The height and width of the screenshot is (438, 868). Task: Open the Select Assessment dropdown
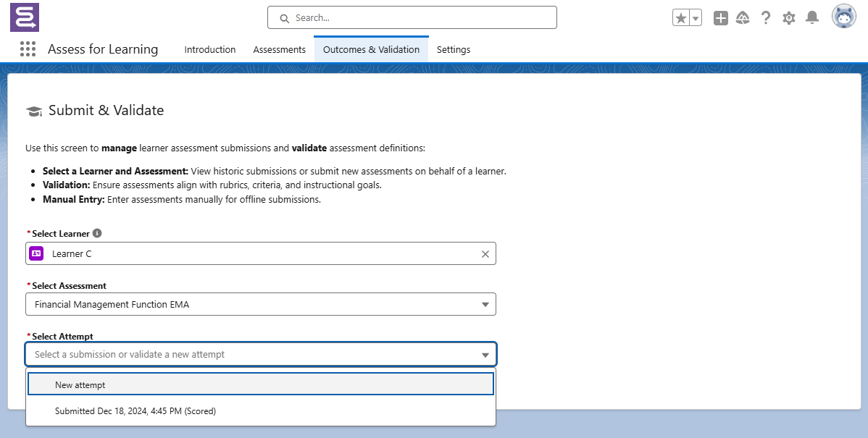tap(261, 305)
